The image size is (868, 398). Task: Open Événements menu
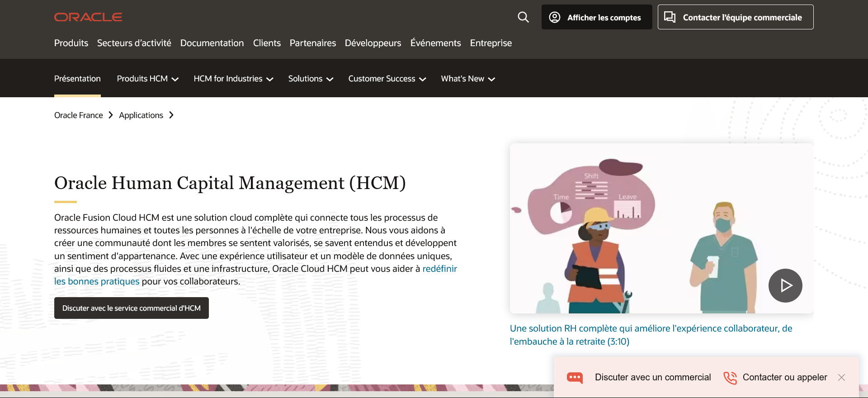click(x=436, y=43)
